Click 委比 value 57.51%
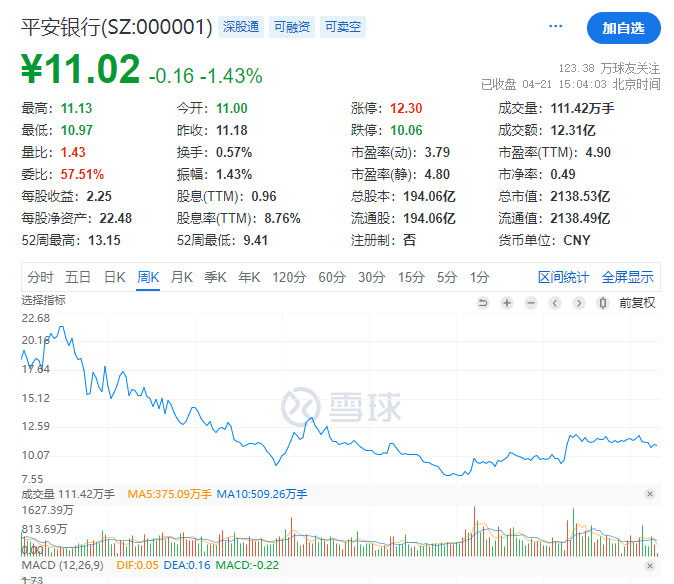Screen dimensions: 674x584 pos(82,174)
